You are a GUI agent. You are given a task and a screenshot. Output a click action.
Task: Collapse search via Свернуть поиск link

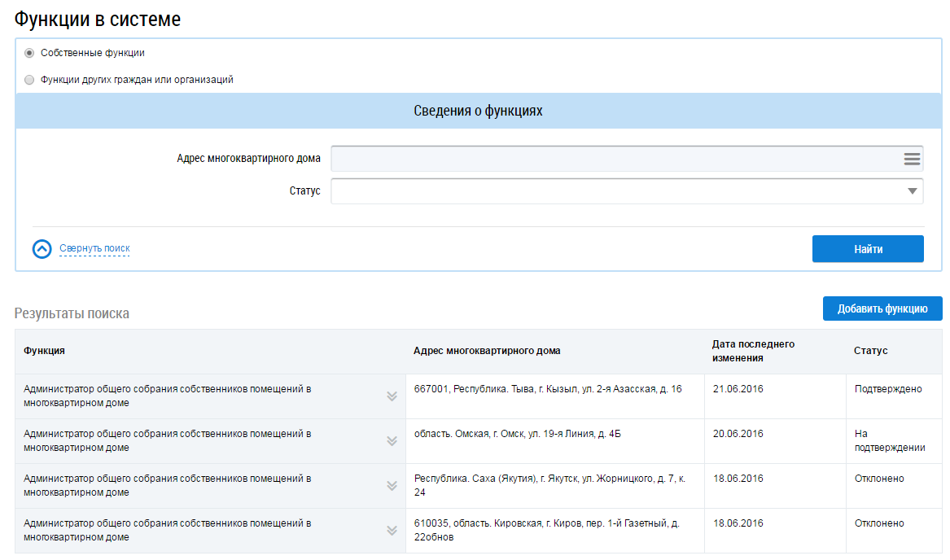click(94, 248)
